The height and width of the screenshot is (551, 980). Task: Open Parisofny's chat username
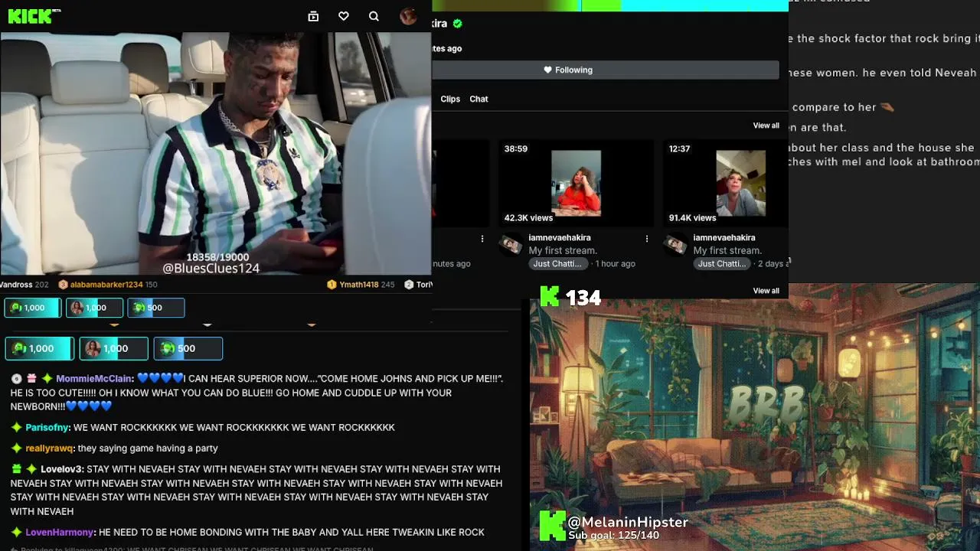47,428
